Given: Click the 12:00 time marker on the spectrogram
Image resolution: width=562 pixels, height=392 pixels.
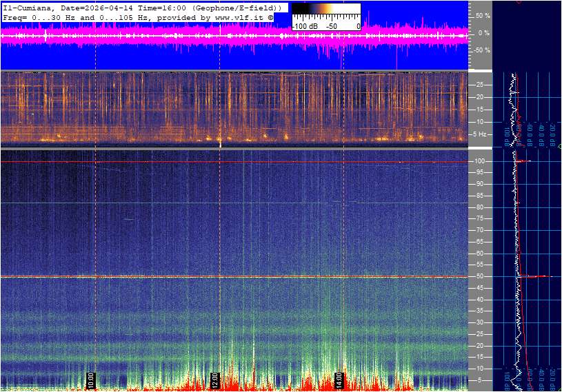Looking at the screenshot, I should coord(214,380).
